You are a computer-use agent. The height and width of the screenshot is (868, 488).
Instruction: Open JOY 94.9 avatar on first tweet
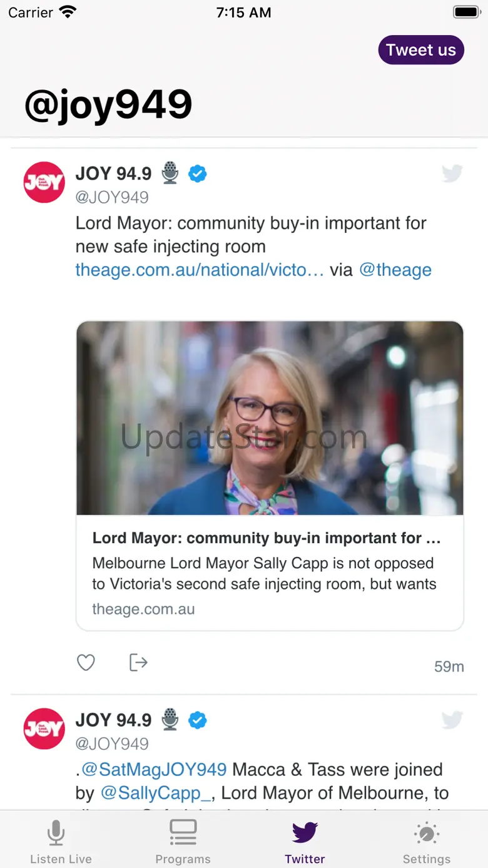pos(44,182)
